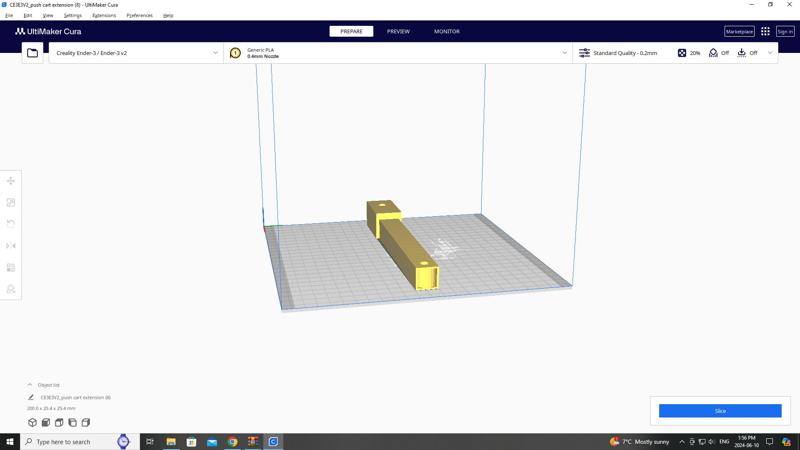Open the notification center icon
This screenshot has height=450, width=800.
tap(769, 442)
